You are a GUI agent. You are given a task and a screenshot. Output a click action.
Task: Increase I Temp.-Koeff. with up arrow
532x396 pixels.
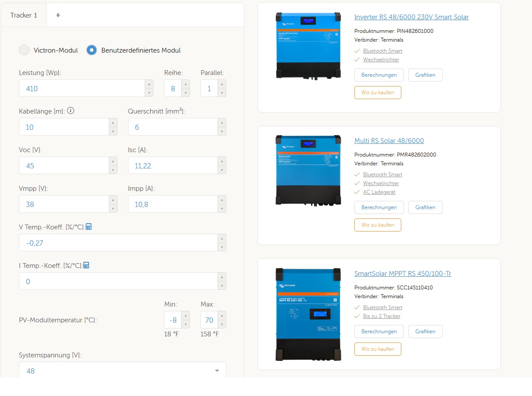222,277
